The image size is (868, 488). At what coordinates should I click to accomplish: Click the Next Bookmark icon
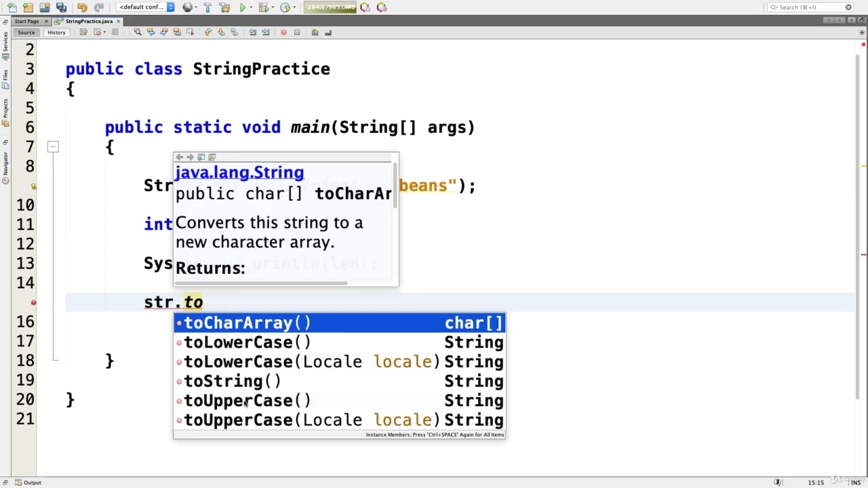point(221,33)
